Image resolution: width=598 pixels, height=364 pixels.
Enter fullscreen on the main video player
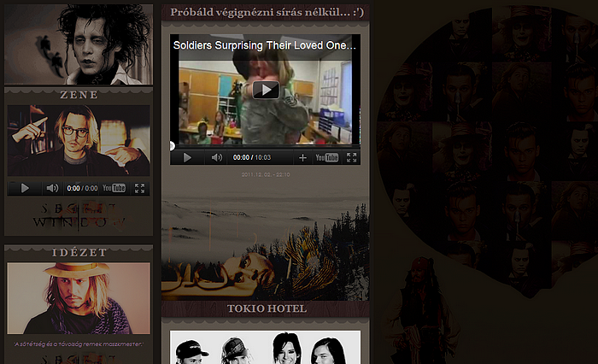(352, 157)
